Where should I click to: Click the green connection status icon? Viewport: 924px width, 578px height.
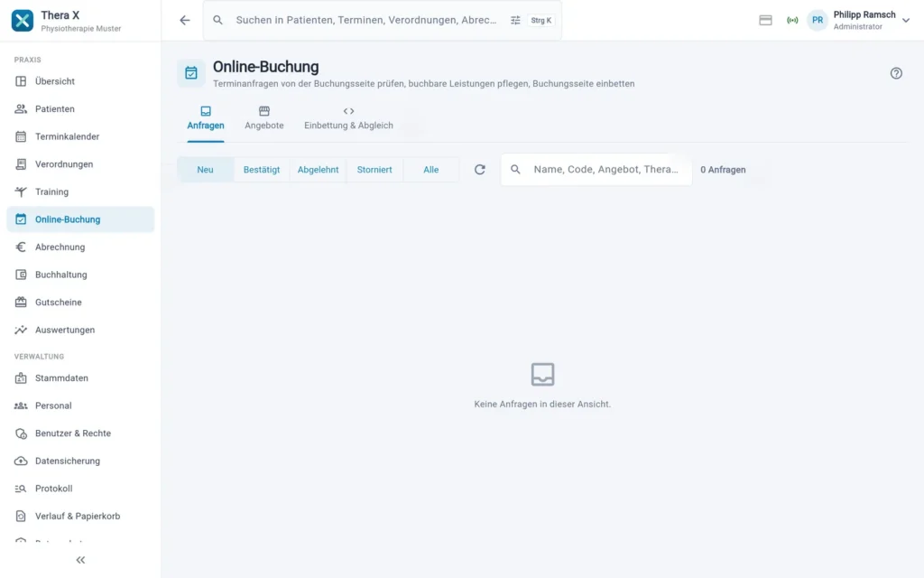pyautogui.click(x=792, y=20)
